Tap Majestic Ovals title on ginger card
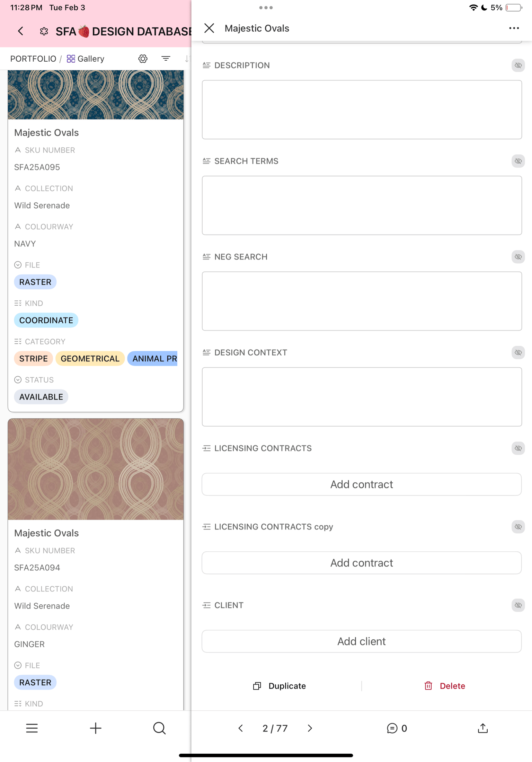The height and width of the screenshot is (762, 532). (x=46, y=533)
